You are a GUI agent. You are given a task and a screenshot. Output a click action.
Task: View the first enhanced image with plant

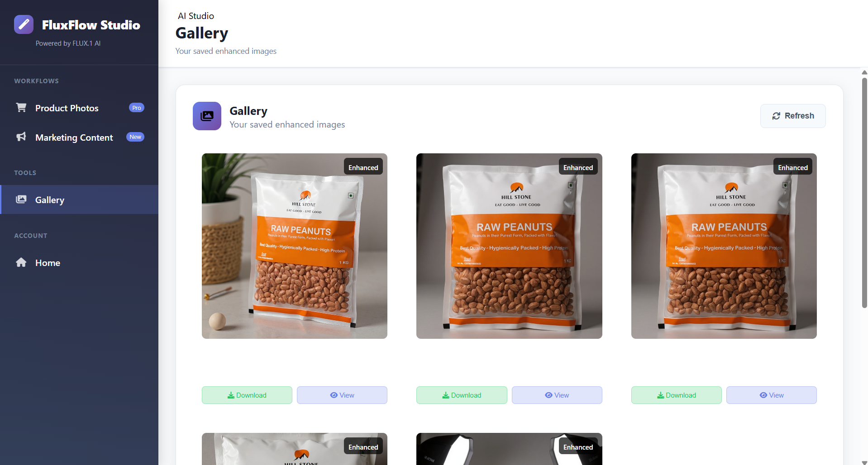pos(342,395)
